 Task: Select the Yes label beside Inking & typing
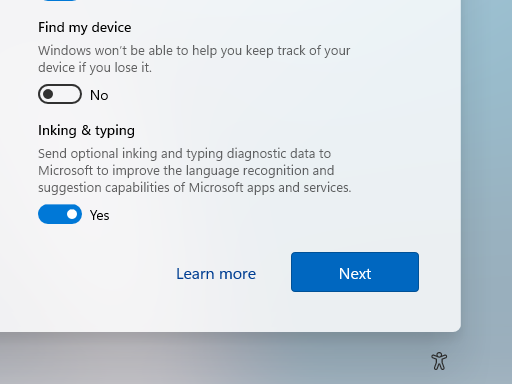coord(99,215)
